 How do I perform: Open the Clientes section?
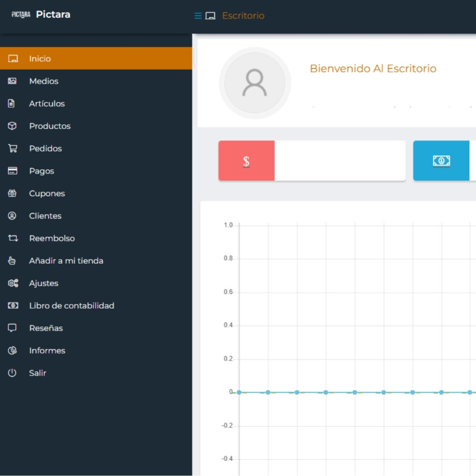pos(45,216)
